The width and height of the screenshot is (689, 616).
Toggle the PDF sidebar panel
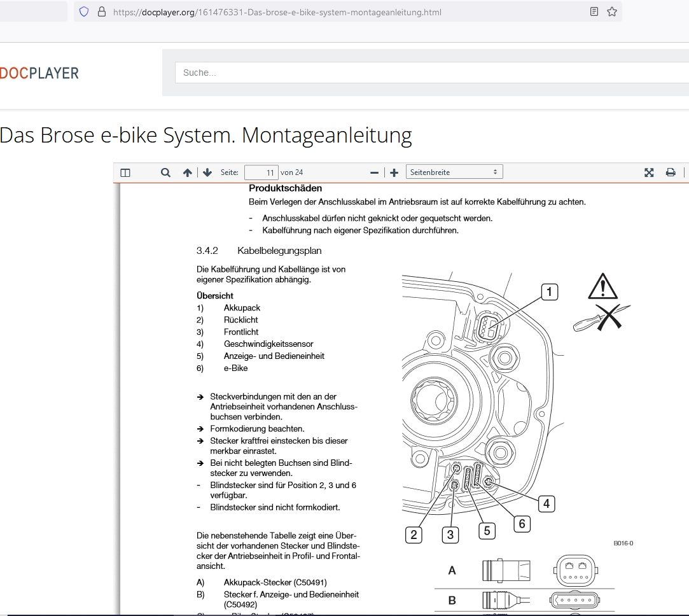pyautogui.click(x=125, y=172)
